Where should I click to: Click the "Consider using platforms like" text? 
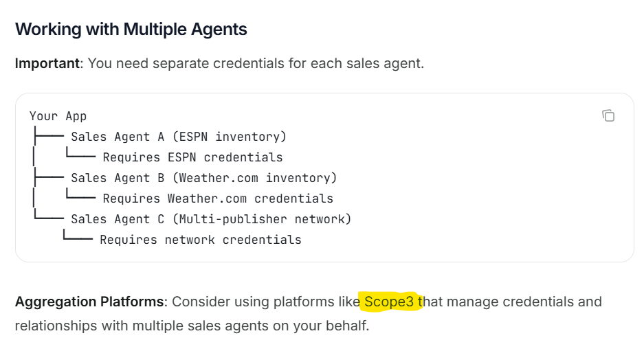pyautogui.click(x=265, y=302)
